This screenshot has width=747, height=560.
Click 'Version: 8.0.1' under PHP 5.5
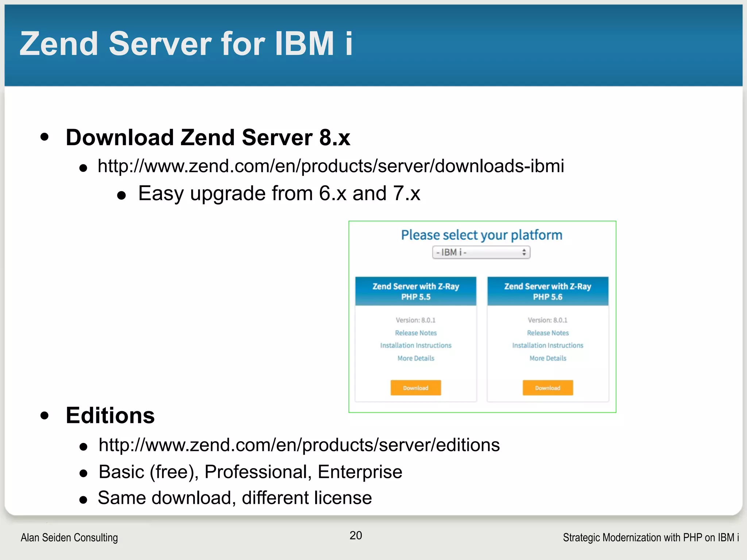pyautogui.click(x=416, y=320)
